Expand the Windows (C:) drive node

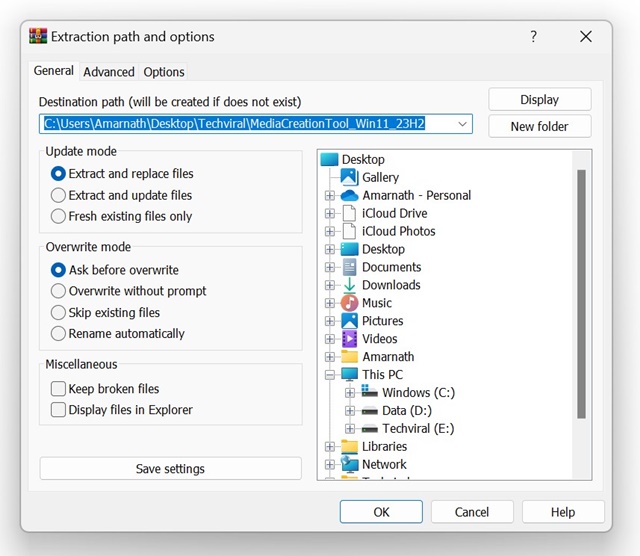(350, 393)
